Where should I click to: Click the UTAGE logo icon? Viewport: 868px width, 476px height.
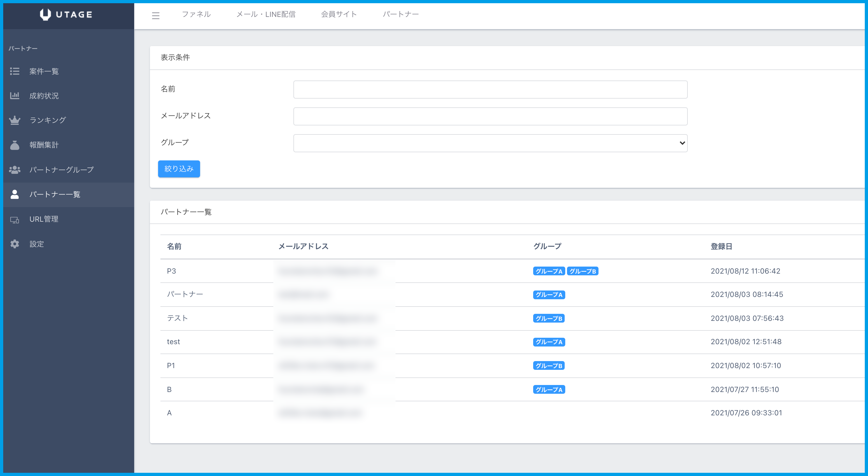(45, 15)
